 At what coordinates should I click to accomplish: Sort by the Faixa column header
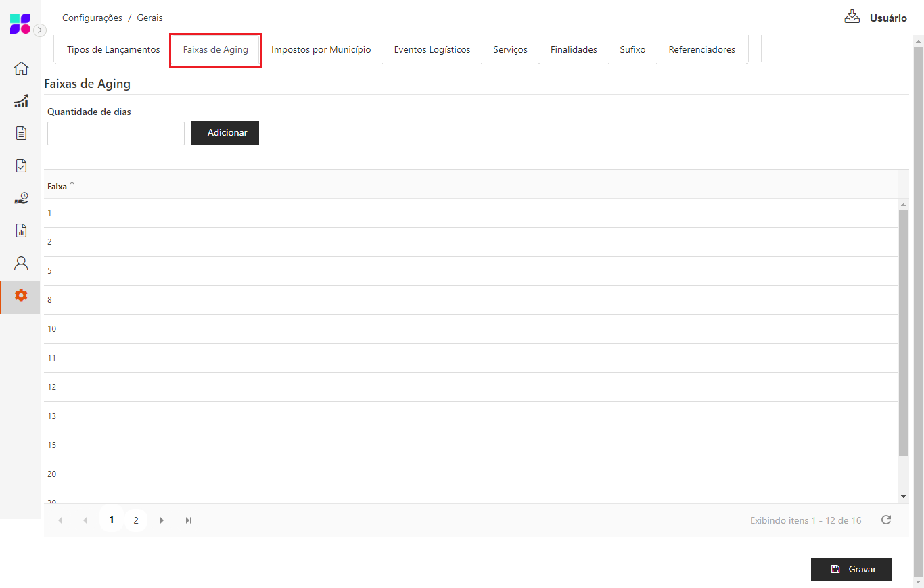(57, 186)
